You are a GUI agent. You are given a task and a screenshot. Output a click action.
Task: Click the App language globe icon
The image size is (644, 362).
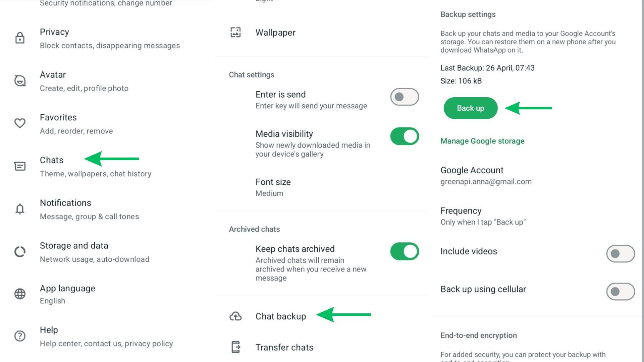pyautogui.click(x=20, y=294)
